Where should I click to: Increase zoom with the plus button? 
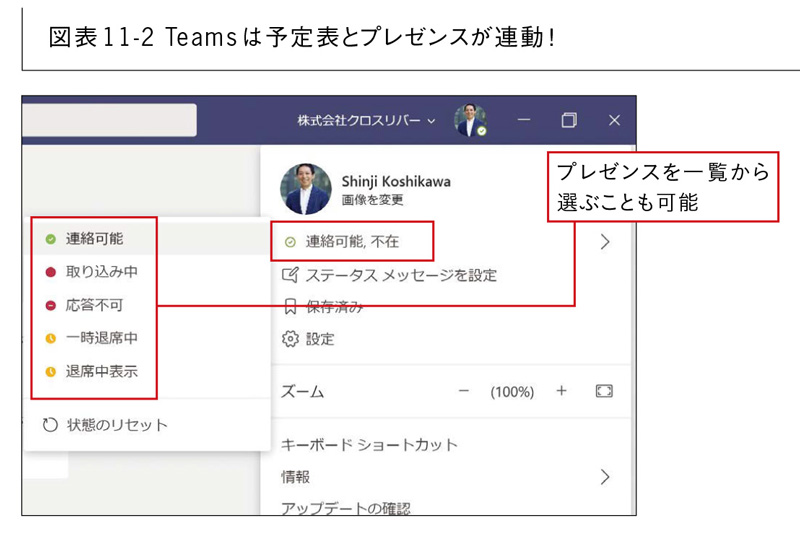561,391
